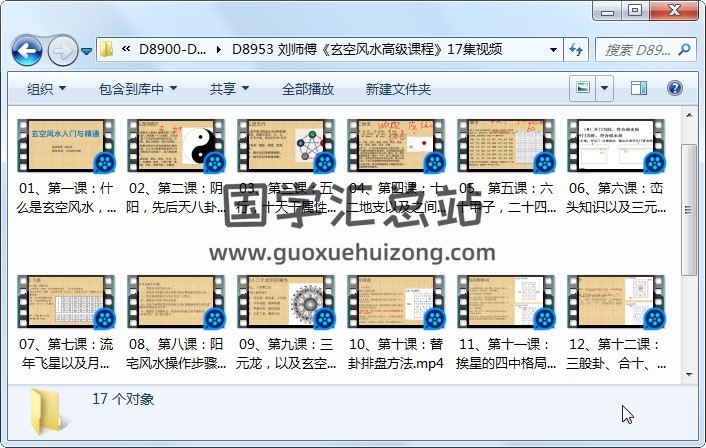This screenshot has height=448, width=706.
Task: Select video thumbnail 03、第三课
Action: [x=285, y=146]
